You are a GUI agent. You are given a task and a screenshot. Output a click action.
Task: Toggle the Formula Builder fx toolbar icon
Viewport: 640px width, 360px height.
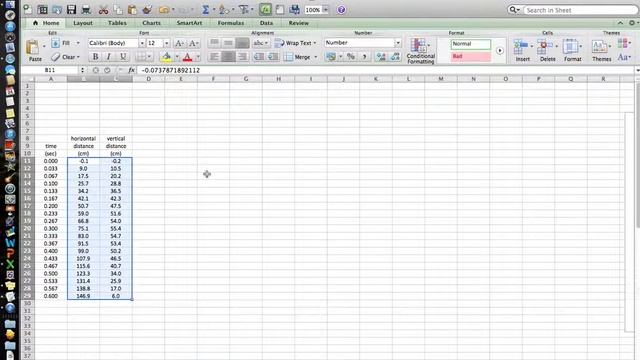click(x=265, y=9)
